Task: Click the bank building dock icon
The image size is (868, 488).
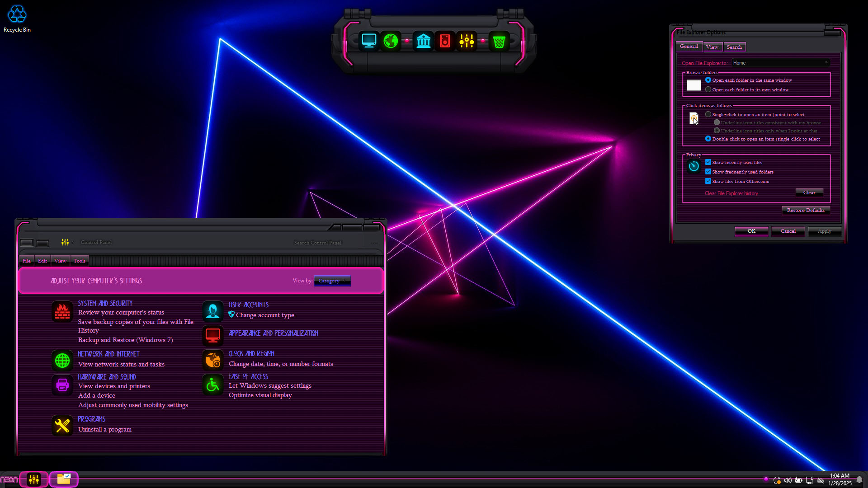Action: [x=423, y=41]
